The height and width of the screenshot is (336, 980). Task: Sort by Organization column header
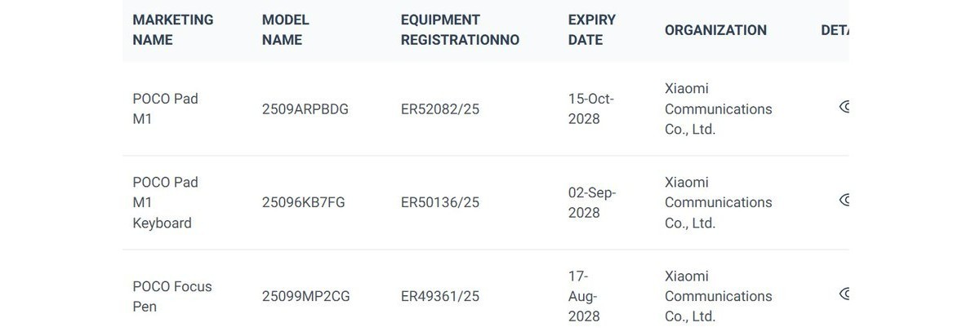[x=715, y=30]
